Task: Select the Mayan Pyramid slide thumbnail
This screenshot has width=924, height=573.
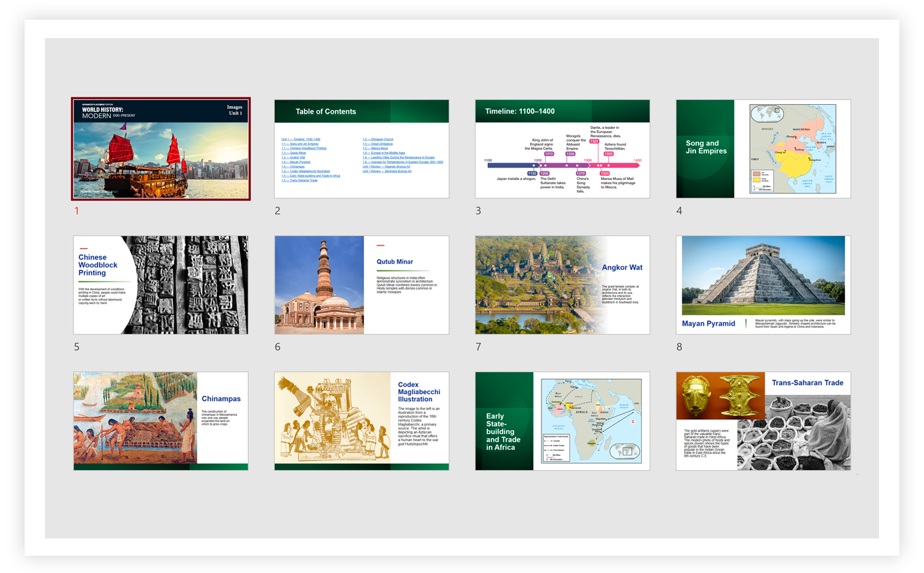Action: click(763, 285)
